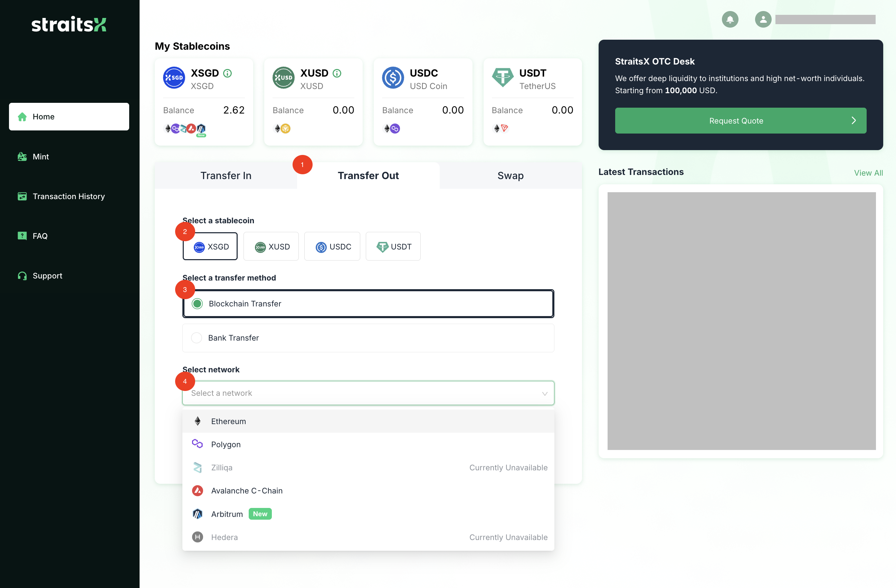This screenshot has height=588, width=896.
Task: Open the user profile avatar icon
Action: 763,20
